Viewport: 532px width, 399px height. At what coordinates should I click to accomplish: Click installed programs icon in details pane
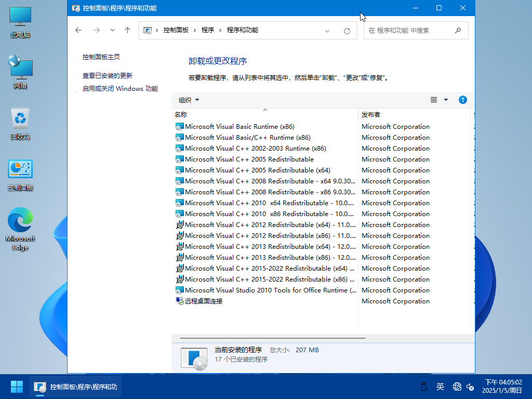[x=194, y=358]
